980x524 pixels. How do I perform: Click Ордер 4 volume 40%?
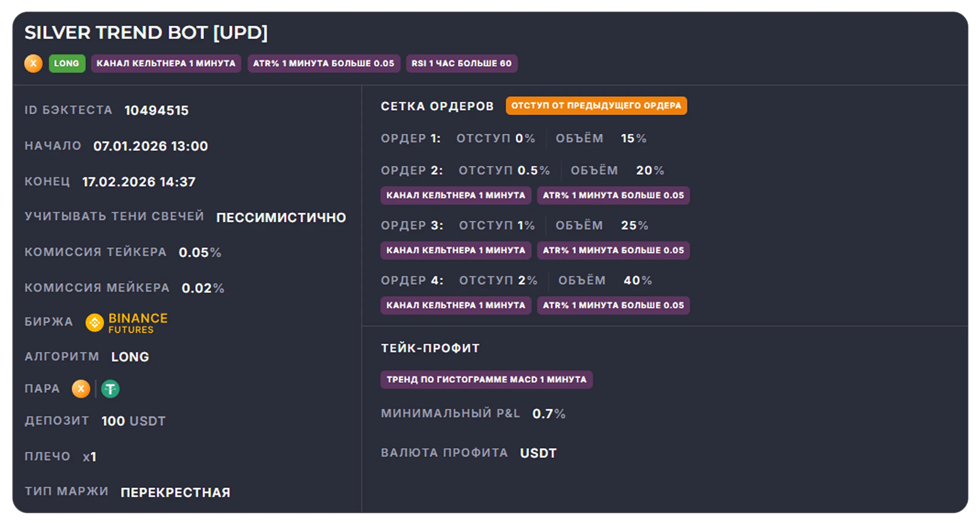(x=638, y=280)
